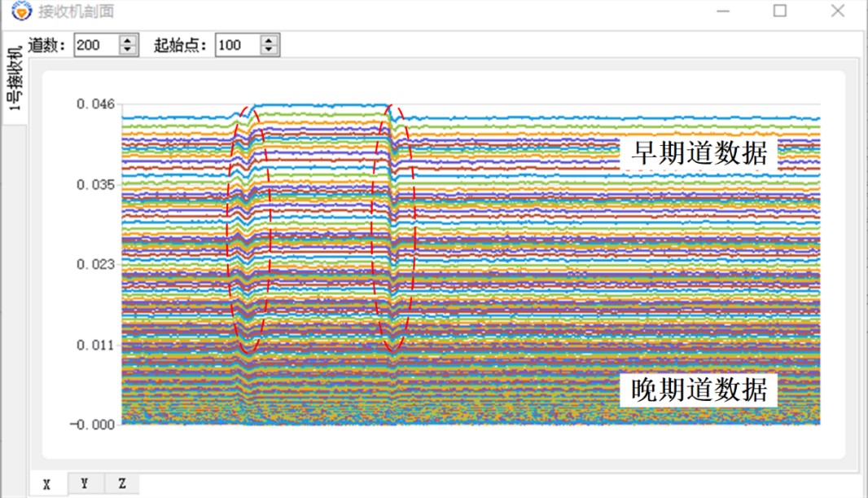
Task: Focus the 道数 input field showing 200
Action: pos(97,45)
